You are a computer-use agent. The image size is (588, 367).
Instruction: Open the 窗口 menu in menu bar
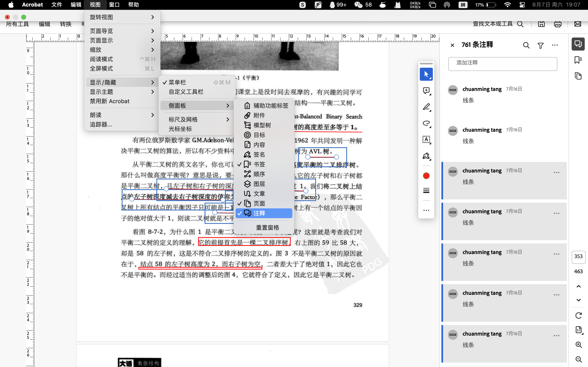click(114, 5)
